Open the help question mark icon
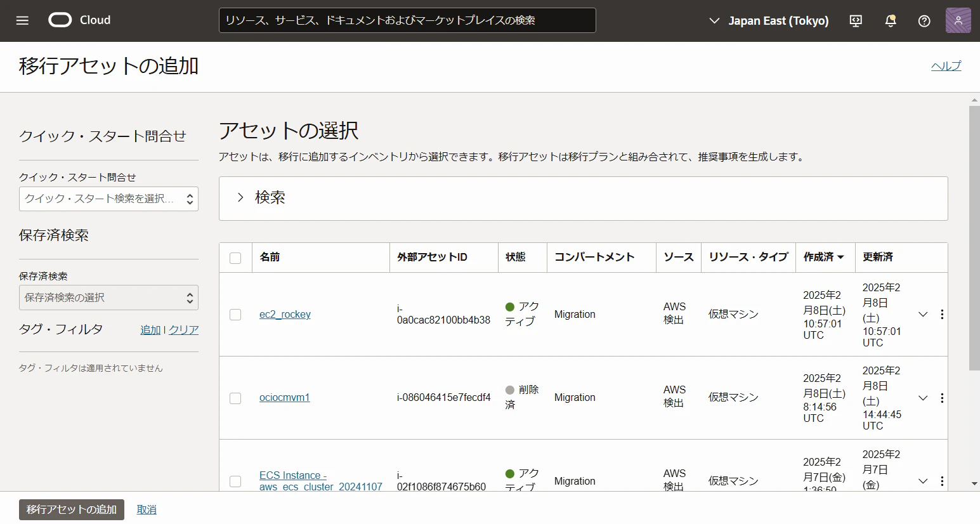 pyautogui.click(x=924, y=21)
